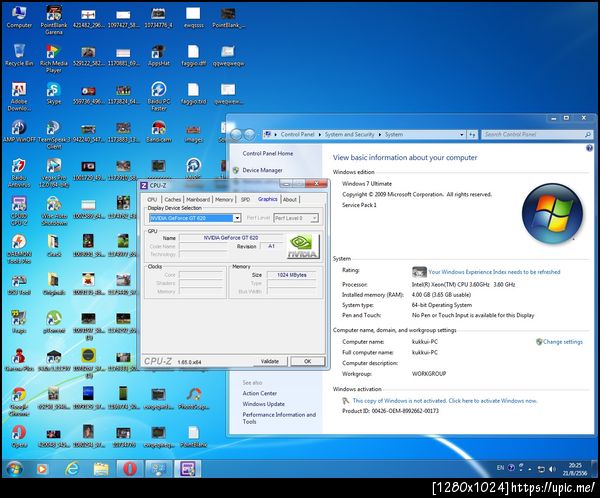Expand the System and Security breadcrumb arrow
Screen dimensions: 600x498
coord(380,134)
